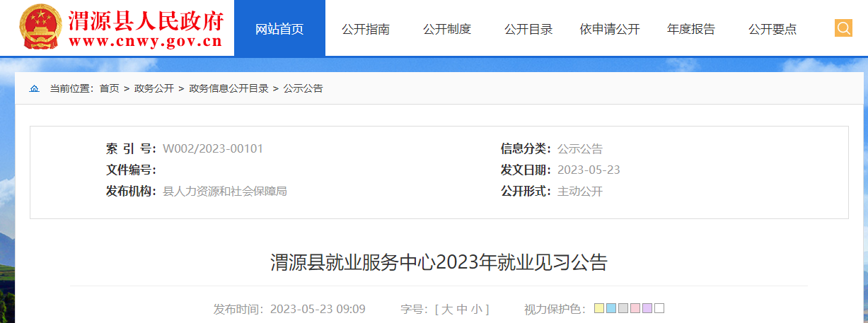868x323 pixels.
Task: Click the index number W002/2023-00101
Action: (213, 149)
